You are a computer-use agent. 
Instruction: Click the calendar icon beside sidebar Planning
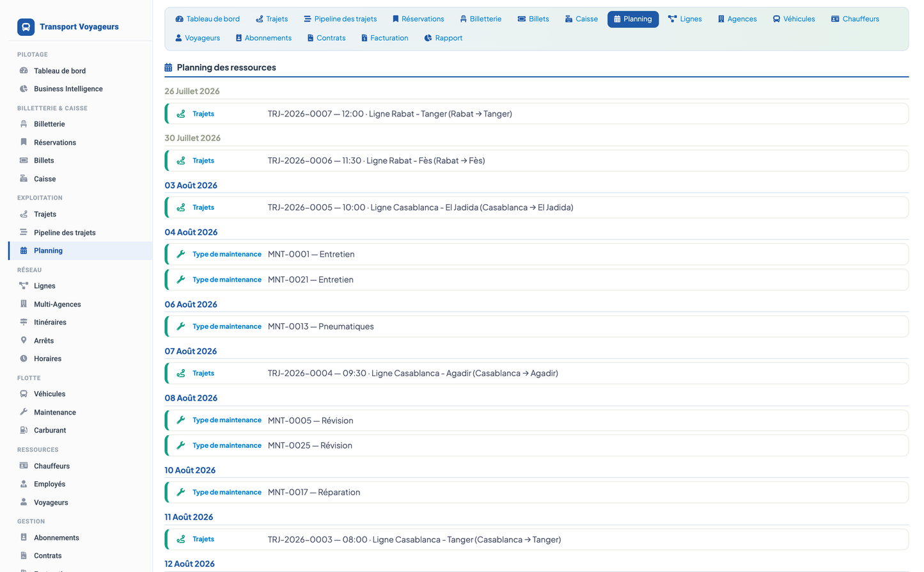click(x=24, y=251)
